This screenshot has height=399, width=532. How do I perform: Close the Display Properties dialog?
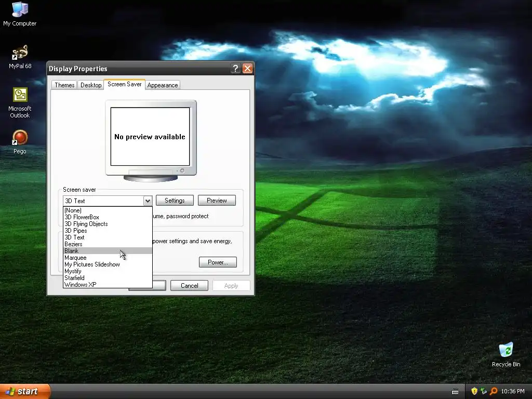248,69
